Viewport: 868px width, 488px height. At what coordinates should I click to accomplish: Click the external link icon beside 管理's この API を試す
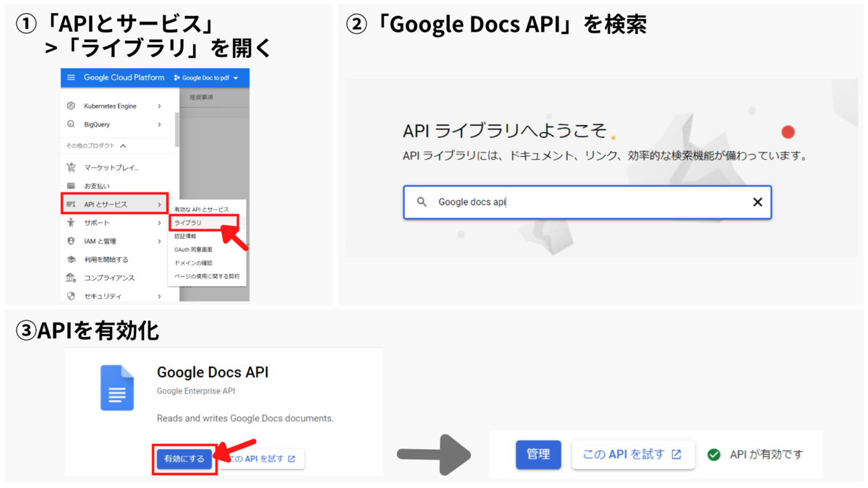coord(676,455)
